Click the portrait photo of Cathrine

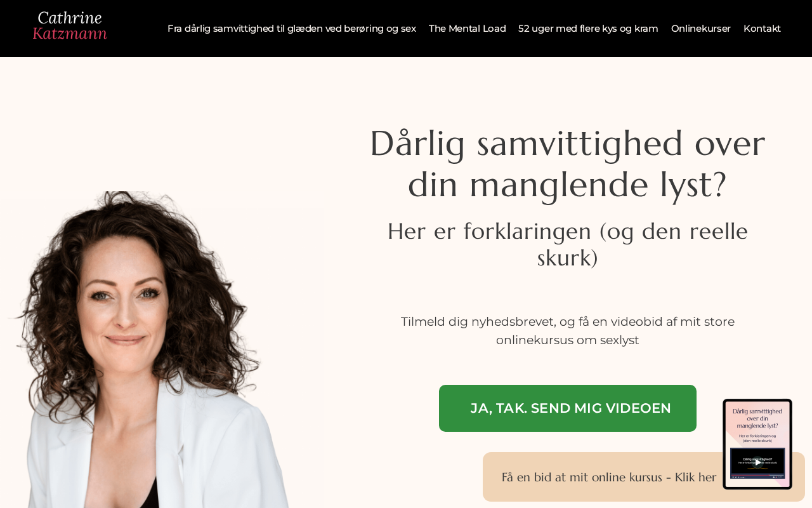152,349
